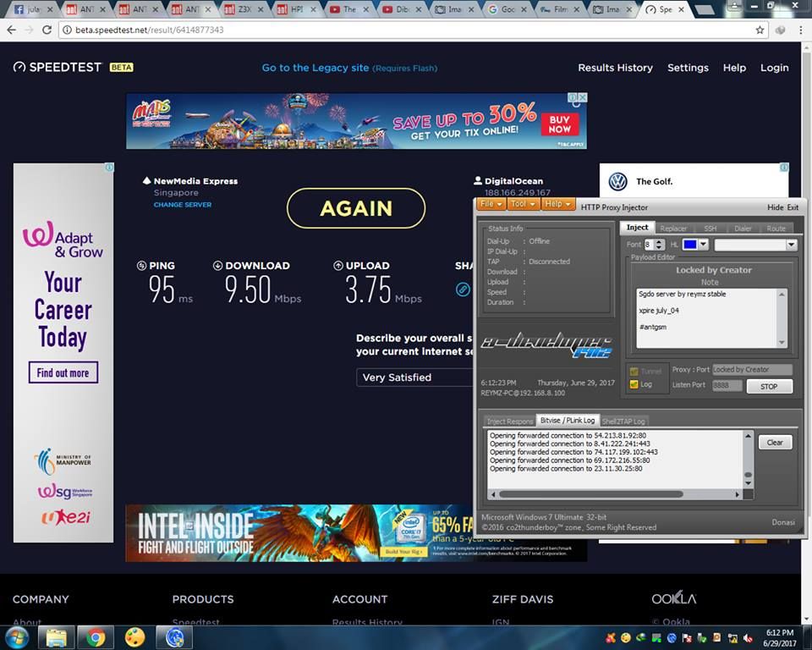The height and width of the screenshot is (650, 812).
Task: Click the Speedtest logo icon
Action: tap(19, 68)
